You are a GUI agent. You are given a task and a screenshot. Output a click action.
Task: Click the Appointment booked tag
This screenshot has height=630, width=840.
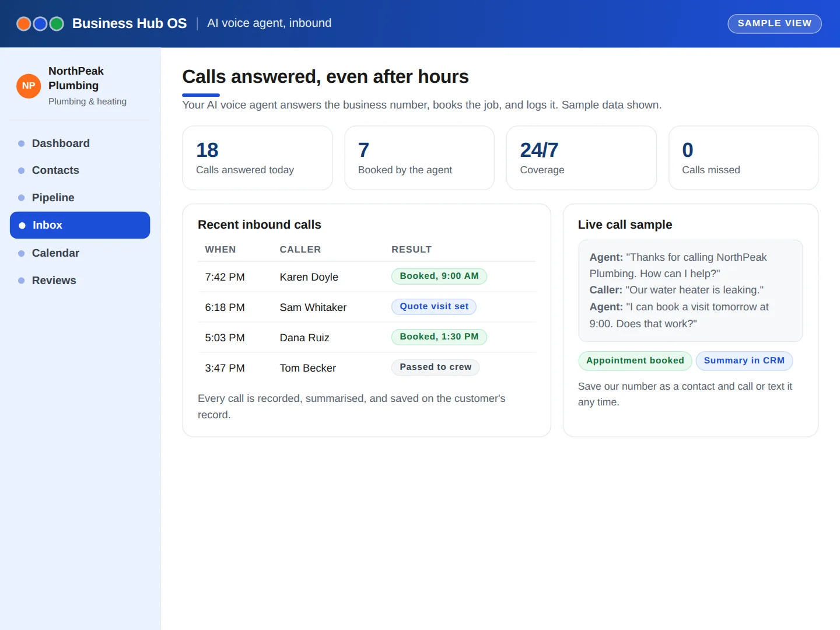(635, 360)
